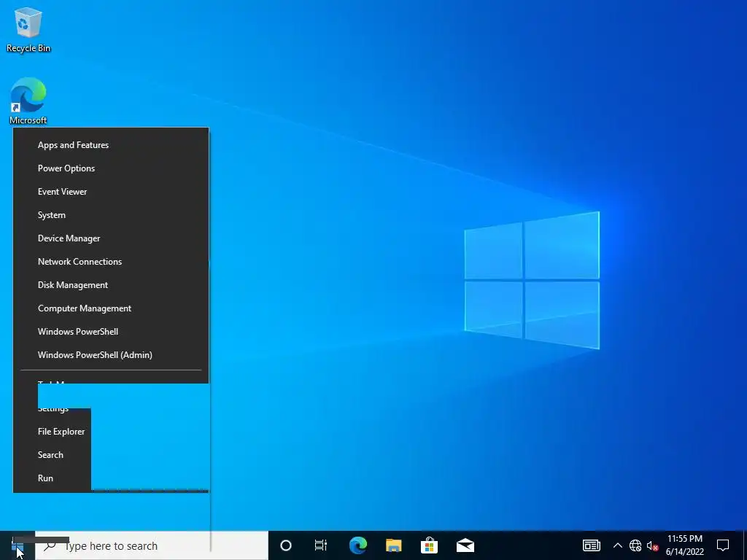Click the muted volume tray icon
The image size is (747, 560).
pos(652,545)
